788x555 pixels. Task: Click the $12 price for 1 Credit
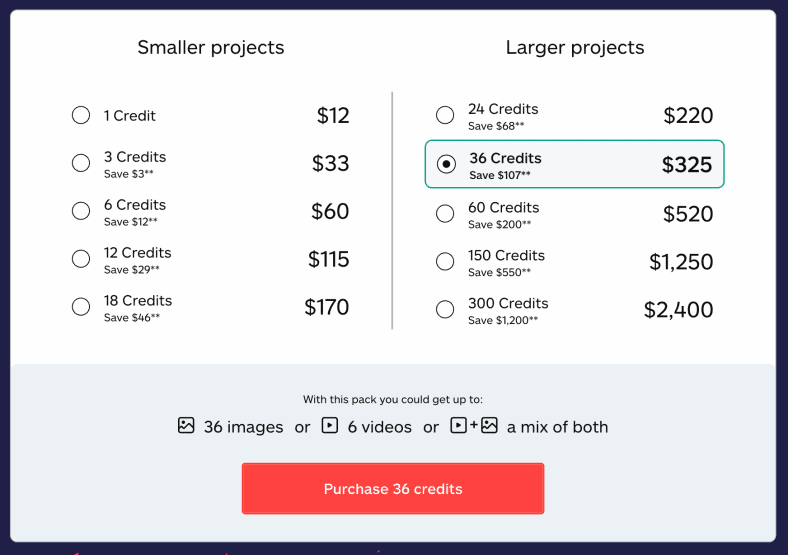(x=333, y=116)
